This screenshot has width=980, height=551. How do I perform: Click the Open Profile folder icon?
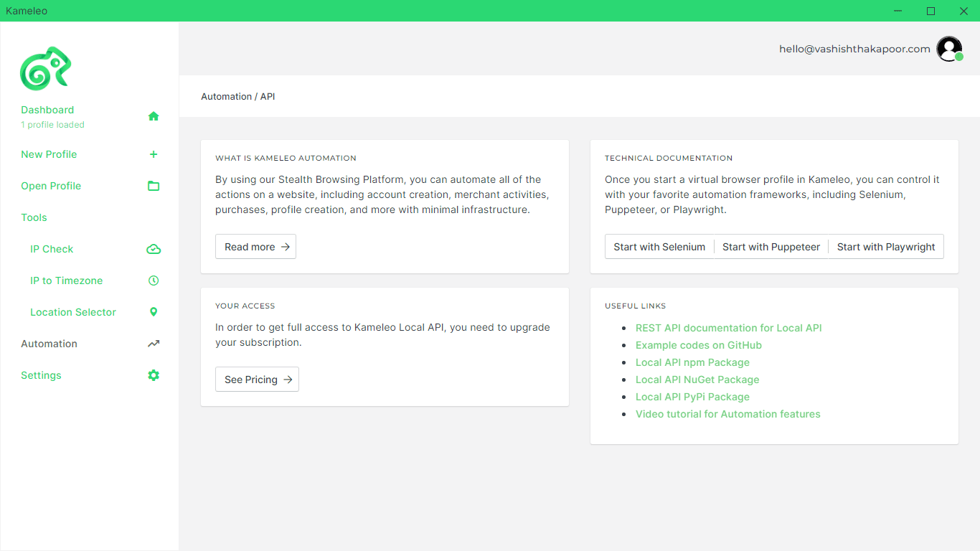point(154,186)
